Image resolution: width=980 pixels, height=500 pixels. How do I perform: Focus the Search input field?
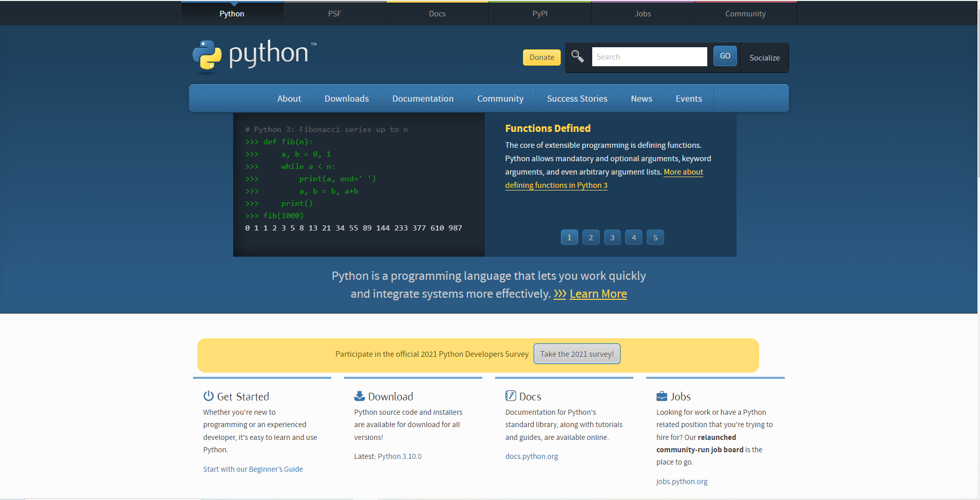click(x=650, y=56)
